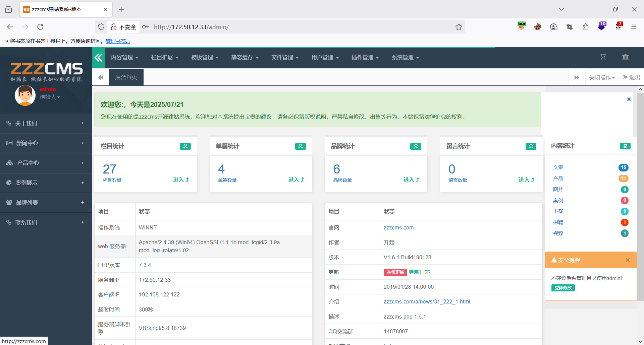
Task: Open the browser extensions puzzle icon
Action: [x=586, y=27]
